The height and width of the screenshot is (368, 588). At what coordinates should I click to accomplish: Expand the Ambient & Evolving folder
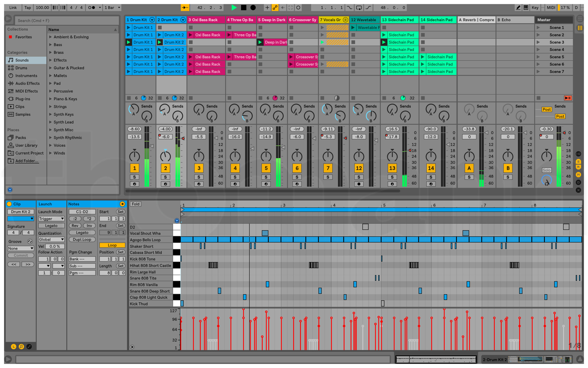[50, 37]
